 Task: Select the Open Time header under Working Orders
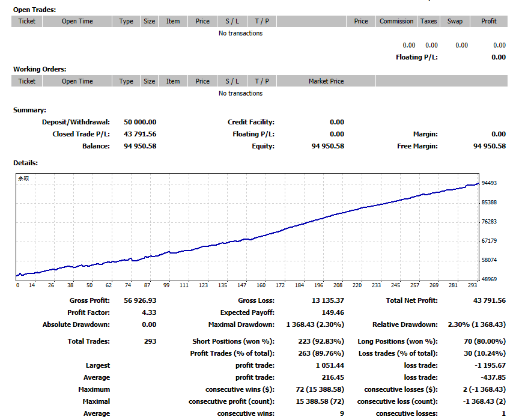coord(77,81)
